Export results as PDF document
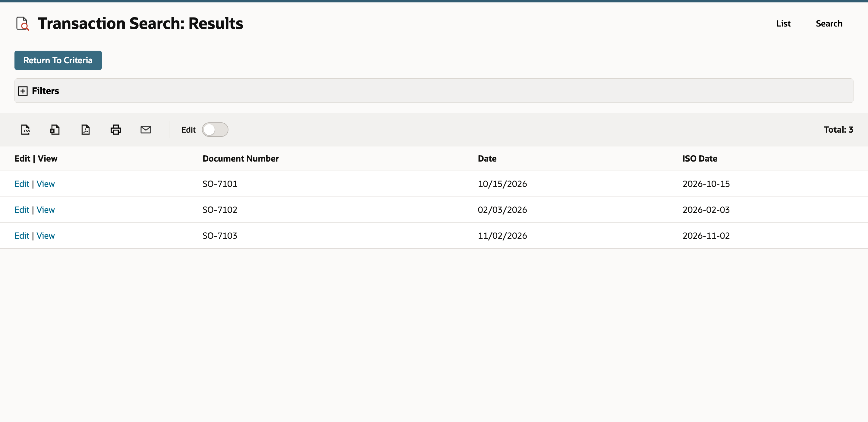 86,129
